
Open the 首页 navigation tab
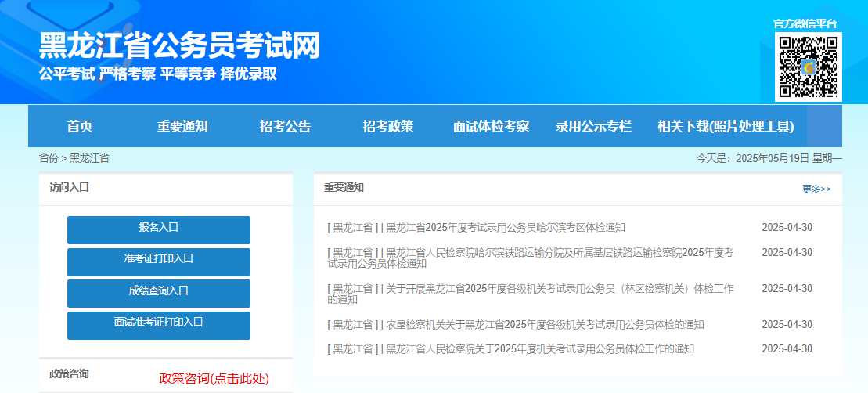tap(80, 127)
